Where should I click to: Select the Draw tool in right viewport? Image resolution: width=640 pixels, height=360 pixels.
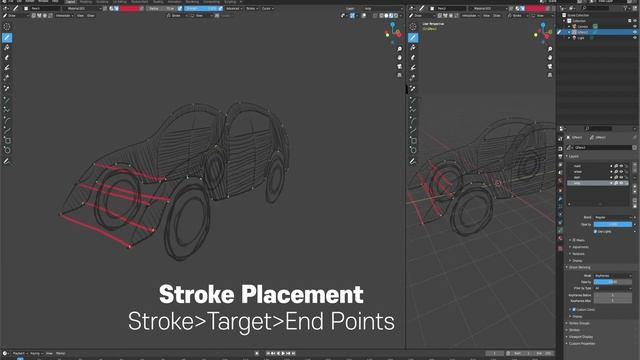tap(413, 38)
